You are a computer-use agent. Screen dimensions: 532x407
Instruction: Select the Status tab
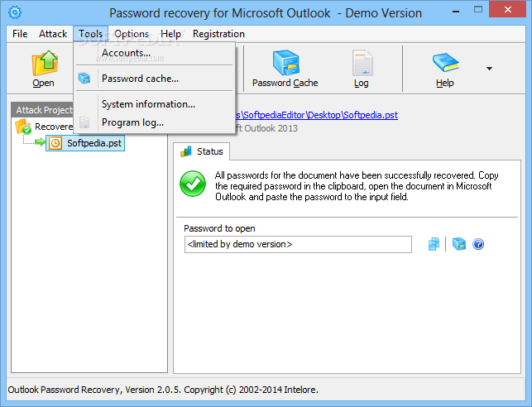[202, 151]
